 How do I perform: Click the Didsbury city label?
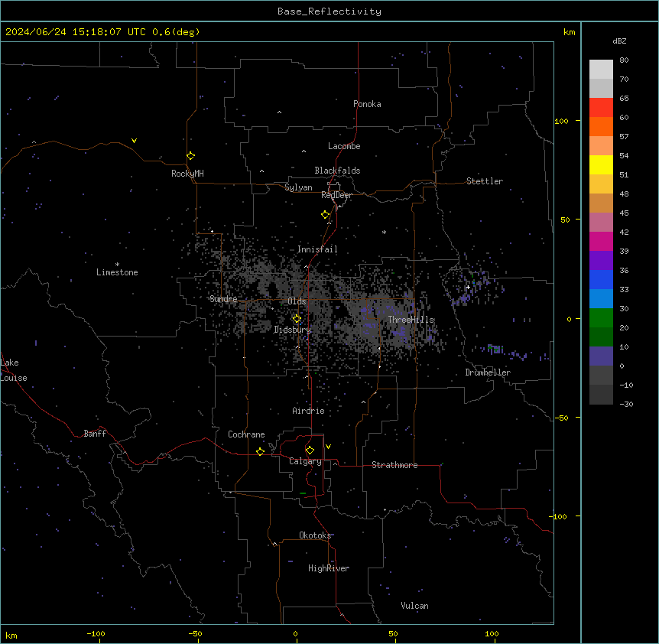click(293, 330)
